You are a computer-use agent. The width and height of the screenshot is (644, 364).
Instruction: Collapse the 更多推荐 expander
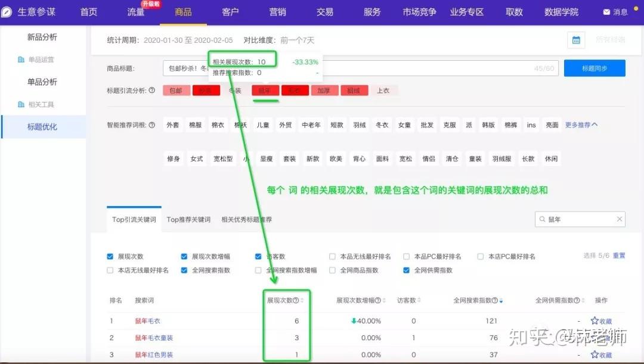tap(581, 125)
